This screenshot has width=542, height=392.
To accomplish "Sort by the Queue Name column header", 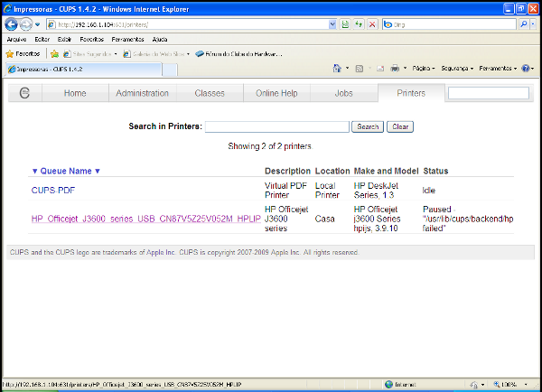I will pos(66,171).
